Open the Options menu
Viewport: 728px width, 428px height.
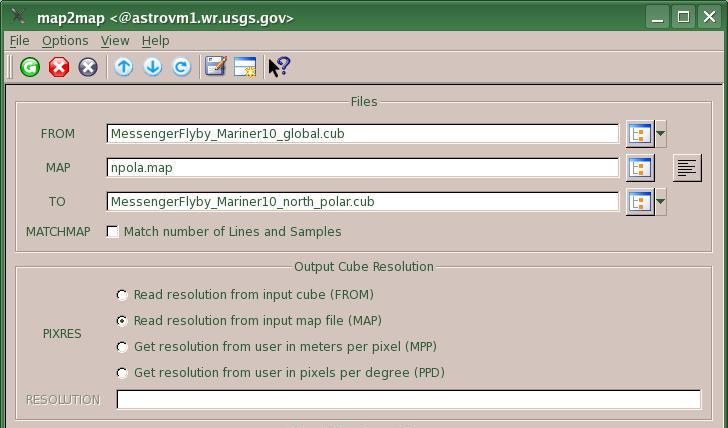coord(65,41)
